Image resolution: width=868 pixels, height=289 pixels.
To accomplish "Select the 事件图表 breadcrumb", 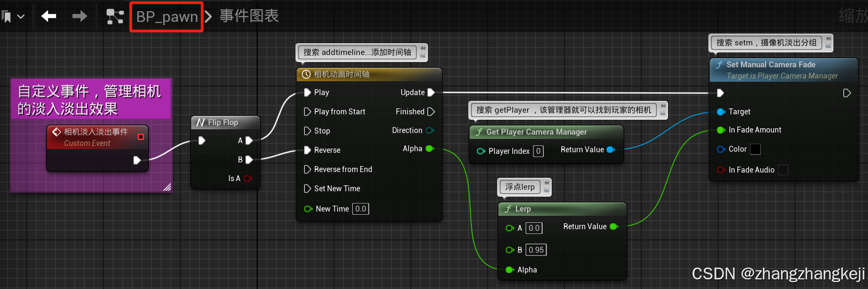I will point(249,16).
